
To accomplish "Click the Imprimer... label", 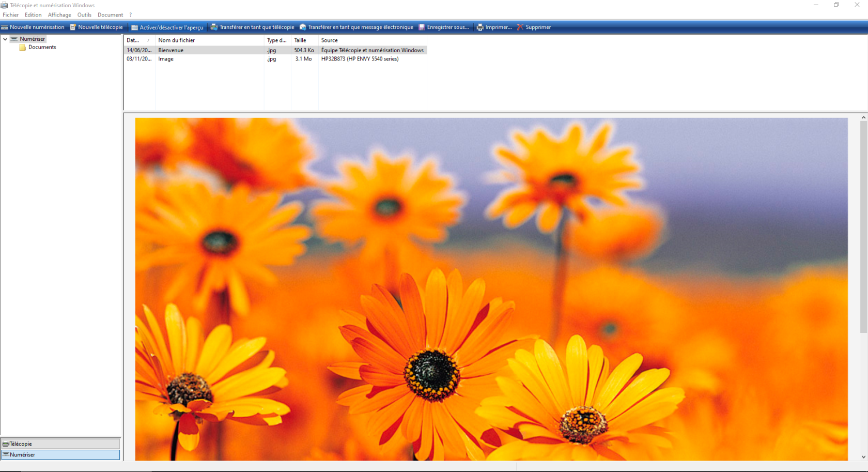I will [x=499, y=27].
